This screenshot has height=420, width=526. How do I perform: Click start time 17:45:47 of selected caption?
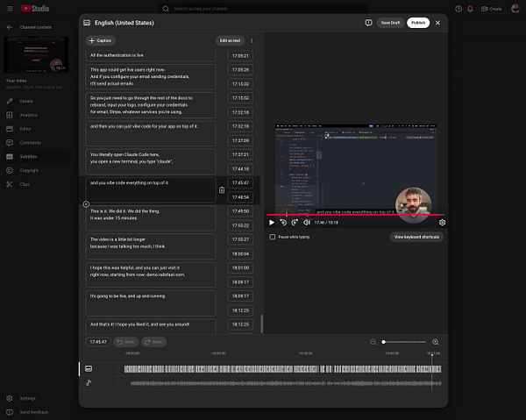pyautogui.click(x=240, y=183)
